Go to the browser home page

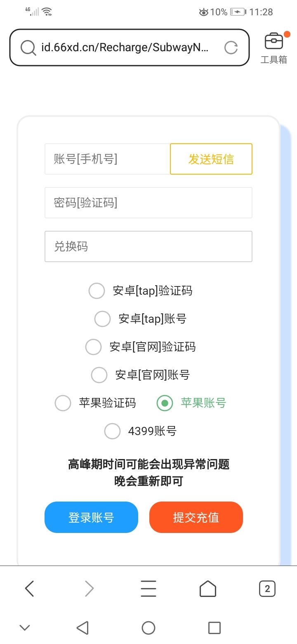(208, 589)
